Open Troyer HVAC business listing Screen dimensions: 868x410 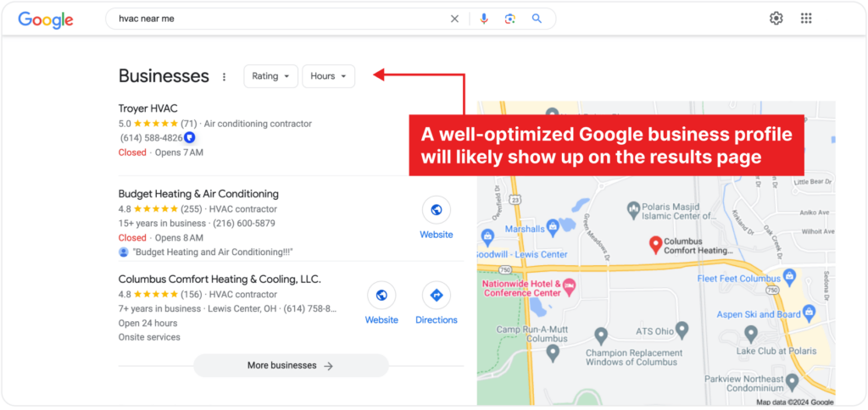point(147,108)
